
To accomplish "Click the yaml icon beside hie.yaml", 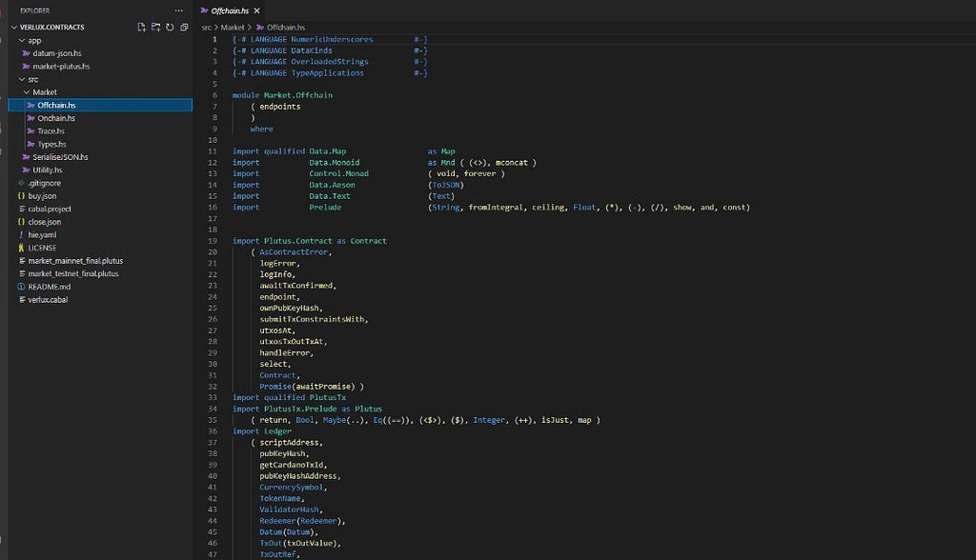I will pos(21,235).
